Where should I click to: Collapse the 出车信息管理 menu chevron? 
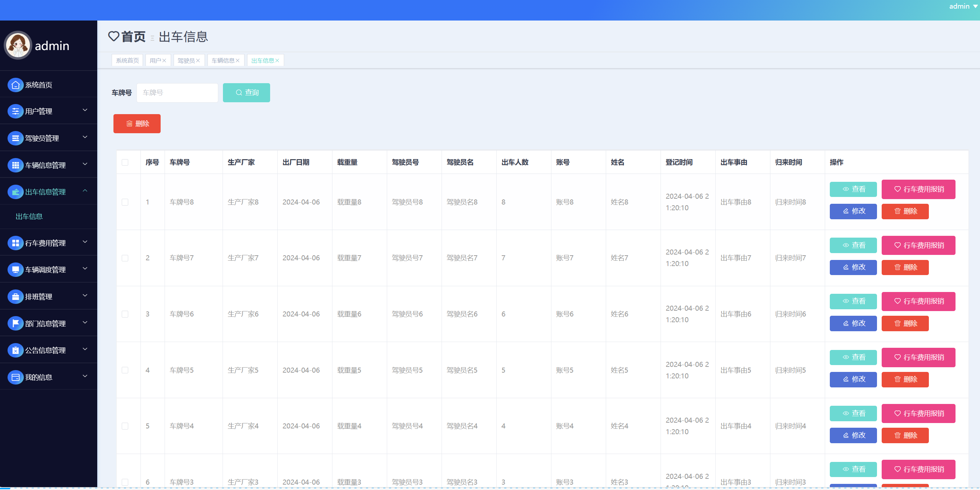(x=85, y=191)
